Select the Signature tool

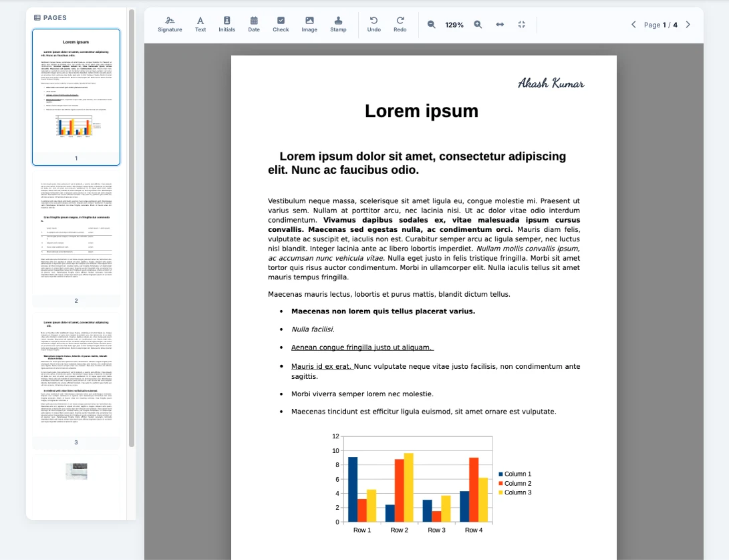click(170, 25)
